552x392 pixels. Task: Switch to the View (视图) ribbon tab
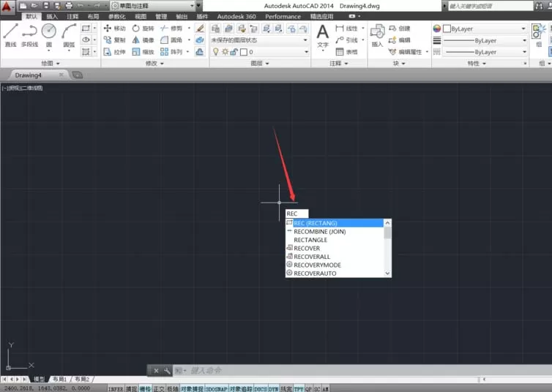click(x=141, y=17)
